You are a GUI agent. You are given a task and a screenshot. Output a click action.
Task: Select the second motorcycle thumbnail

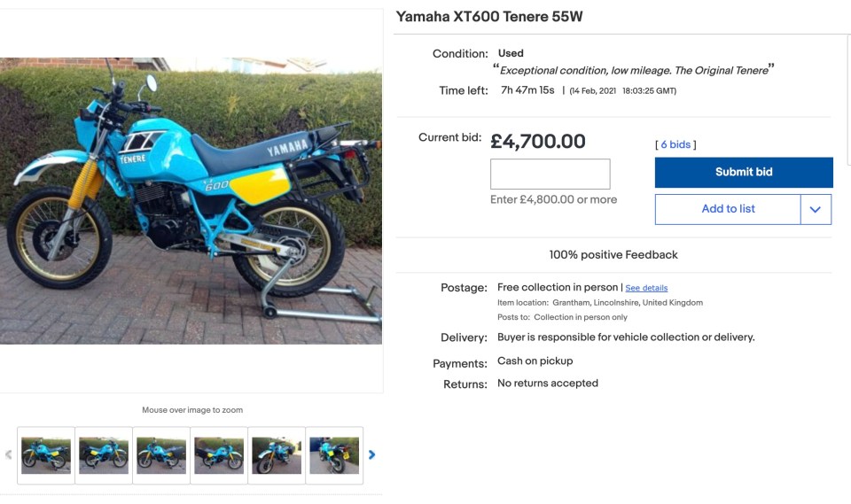(x=104, y=455)
